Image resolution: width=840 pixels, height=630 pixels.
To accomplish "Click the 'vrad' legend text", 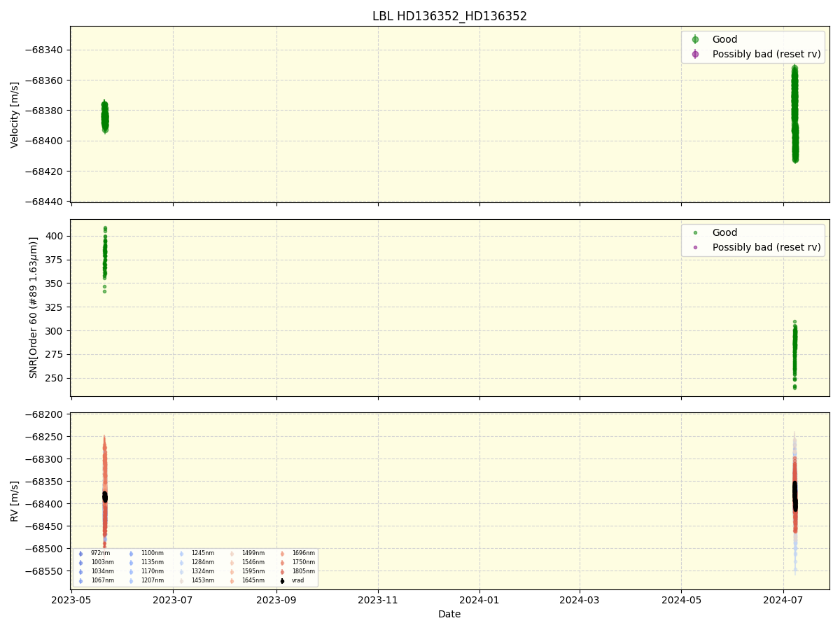I will click(298, 580).
